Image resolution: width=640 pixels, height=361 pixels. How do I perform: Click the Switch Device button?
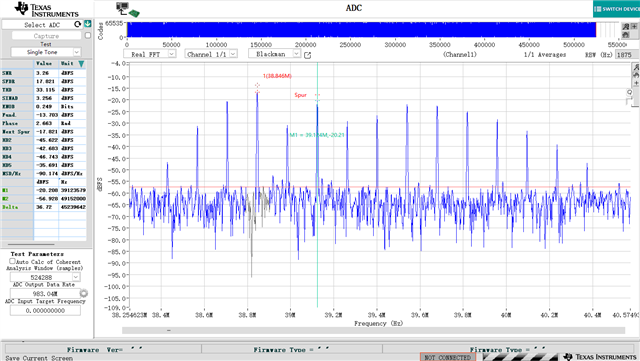(x=616, y=9)
